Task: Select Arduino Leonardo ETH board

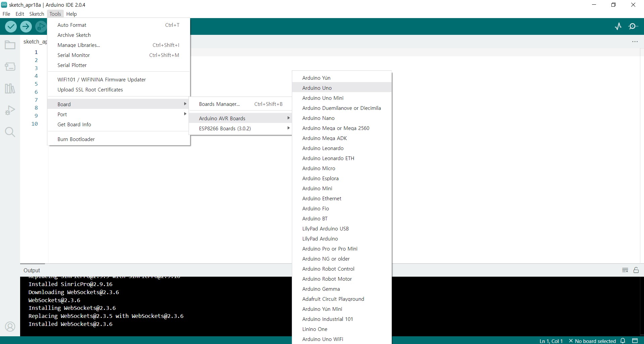Action: (342, 158)
